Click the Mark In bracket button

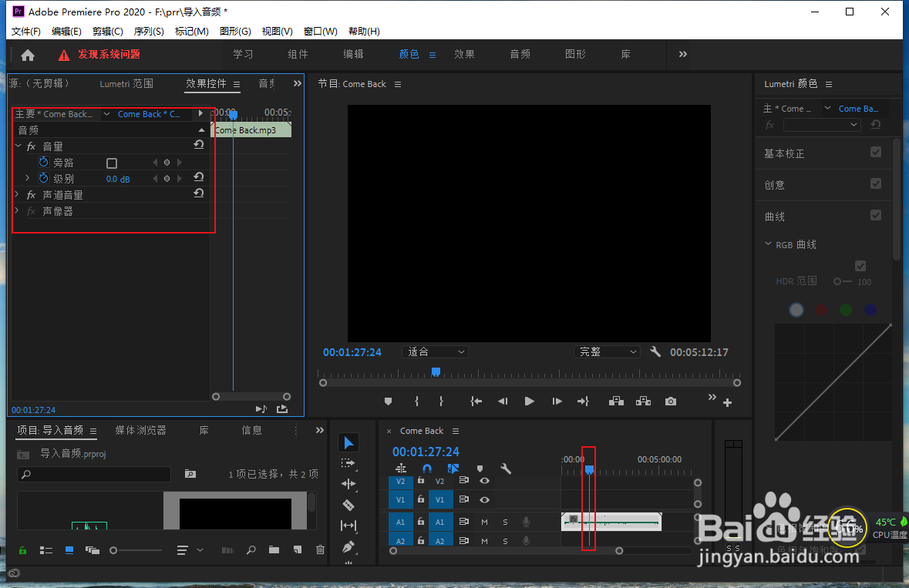[x=416, y=401]
